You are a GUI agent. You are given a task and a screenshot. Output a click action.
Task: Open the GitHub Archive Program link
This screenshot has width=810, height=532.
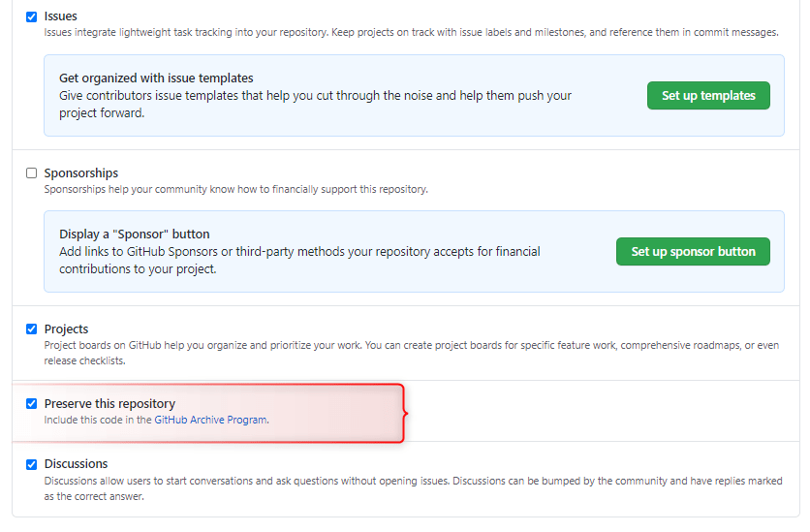tap(210, 421)
